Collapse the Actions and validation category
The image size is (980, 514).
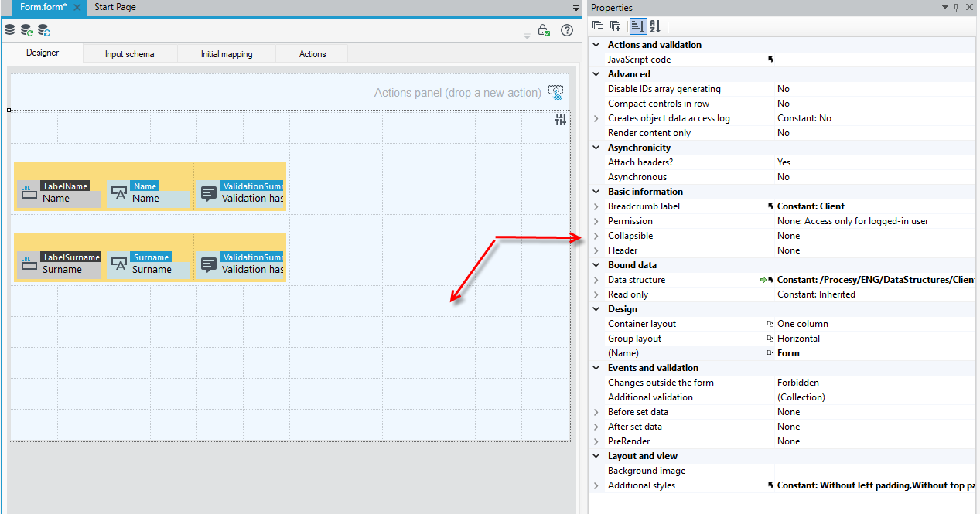(596, 45)
